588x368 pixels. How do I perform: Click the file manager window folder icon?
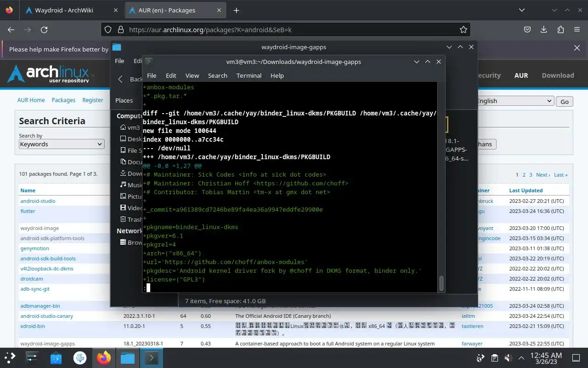click(117, 47)
